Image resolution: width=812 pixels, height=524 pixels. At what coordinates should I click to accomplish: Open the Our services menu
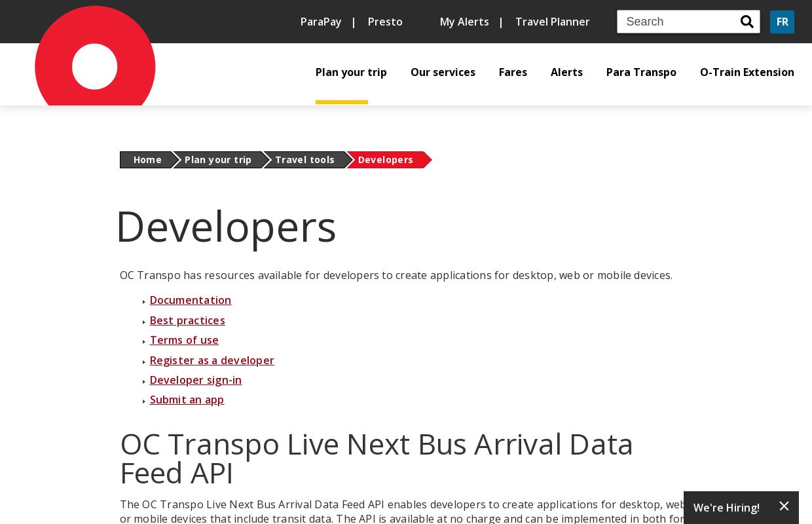tap(443, 72)
